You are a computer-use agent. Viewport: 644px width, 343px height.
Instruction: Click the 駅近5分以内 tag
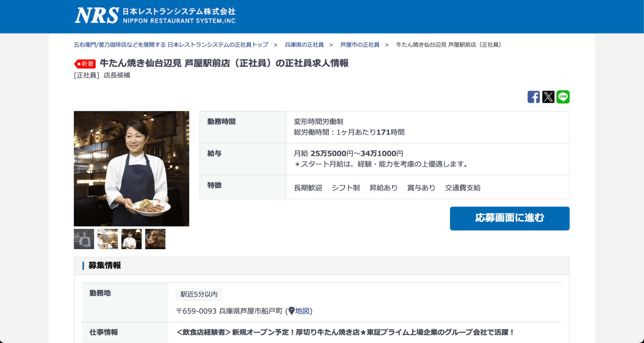199,294
